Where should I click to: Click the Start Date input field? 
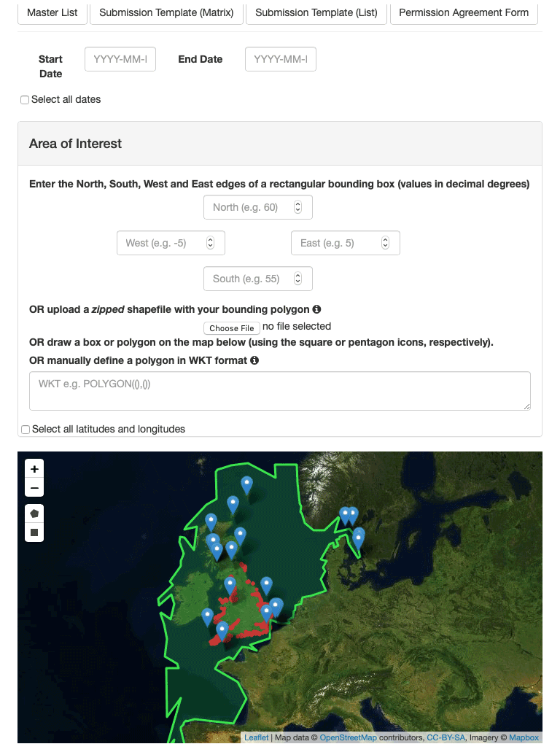point(120,59)
